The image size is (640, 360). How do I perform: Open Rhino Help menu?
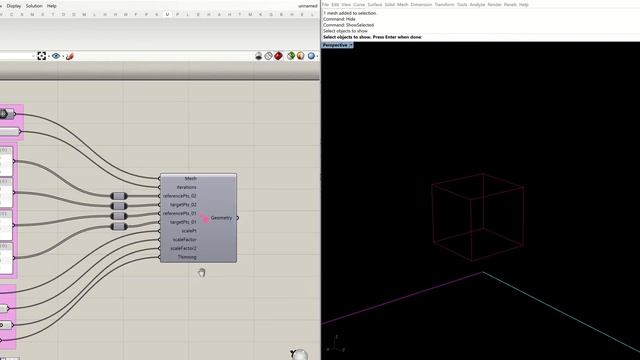[x=524, y=4]
